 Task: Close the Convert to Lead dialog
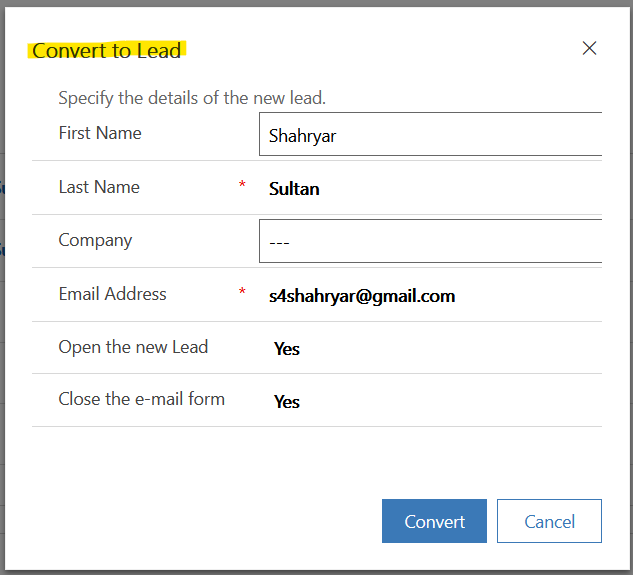coord(589,48)
